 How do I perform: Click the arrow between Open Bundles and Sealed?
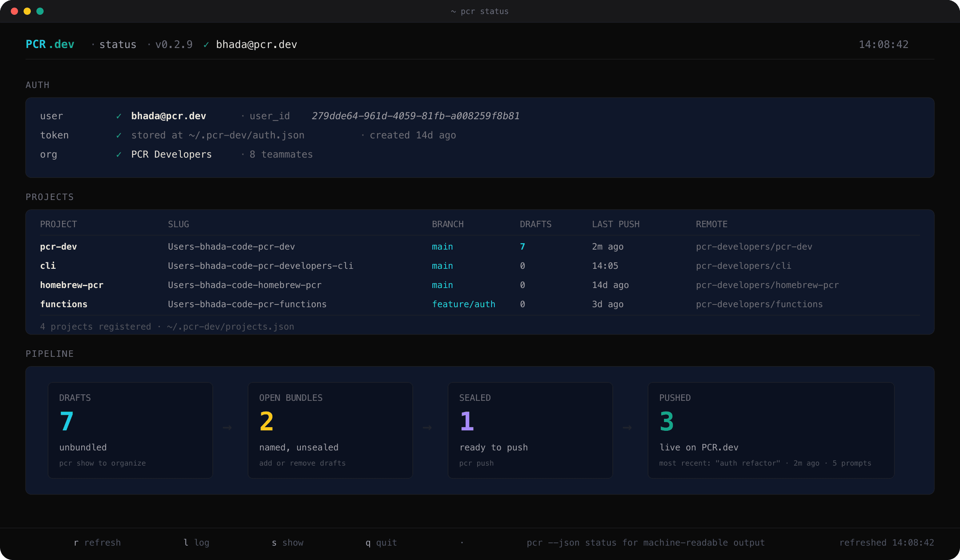427,428
